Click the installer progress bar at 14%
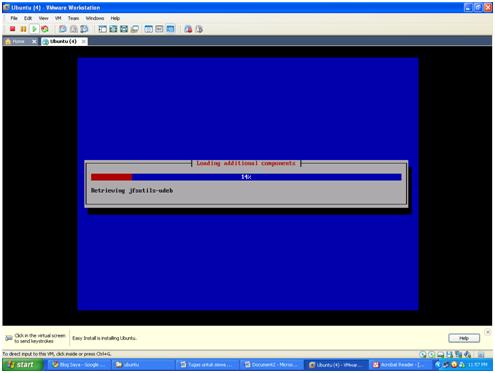Viewport: 495px width, 373px height. click(246, 177)
